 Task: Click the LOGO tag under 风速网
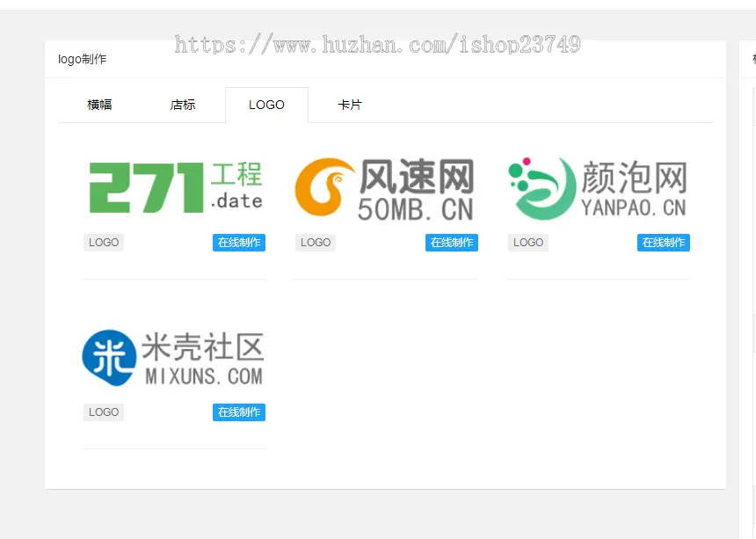pos(316,243)
